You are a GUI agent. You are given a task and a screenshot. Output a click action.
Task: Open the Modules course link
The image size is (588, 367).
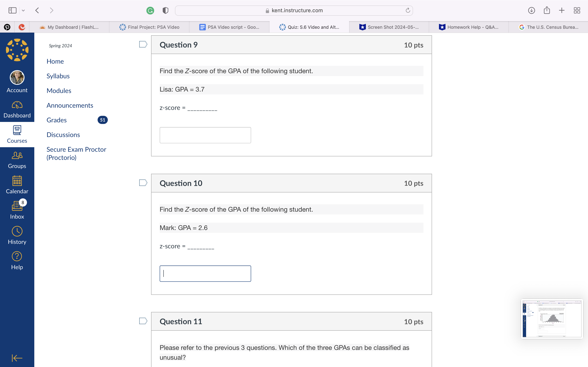pos(59,91)
